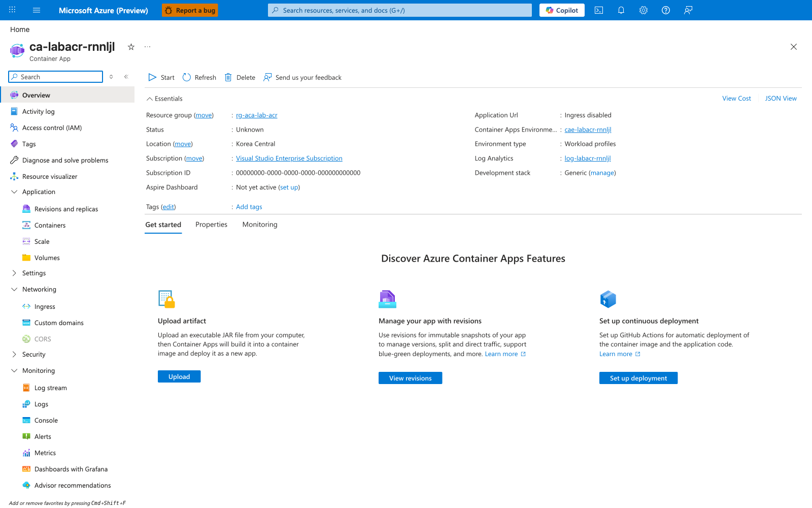The image size is (812, 508).
Task: Open Copilot button
Action: coord(562,10)
